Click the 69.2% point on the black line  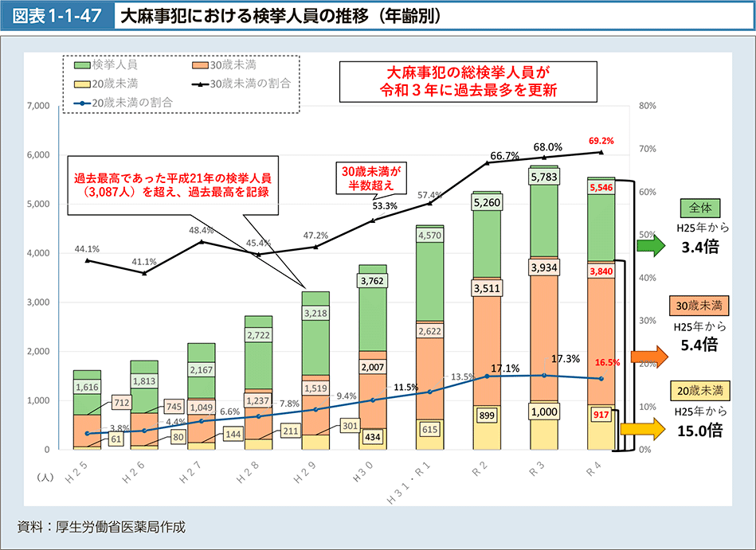[601, 152]
